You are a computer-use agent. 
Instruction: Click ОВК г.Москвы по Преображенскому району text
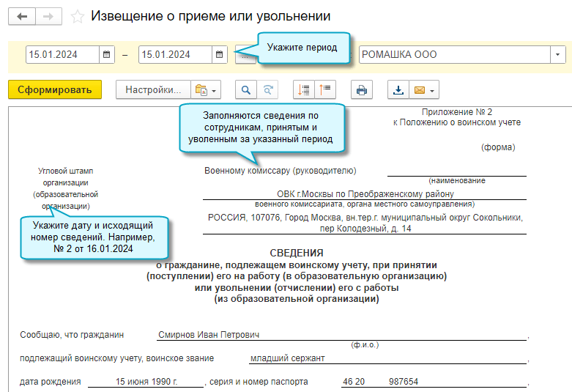(x=365, y=194)
